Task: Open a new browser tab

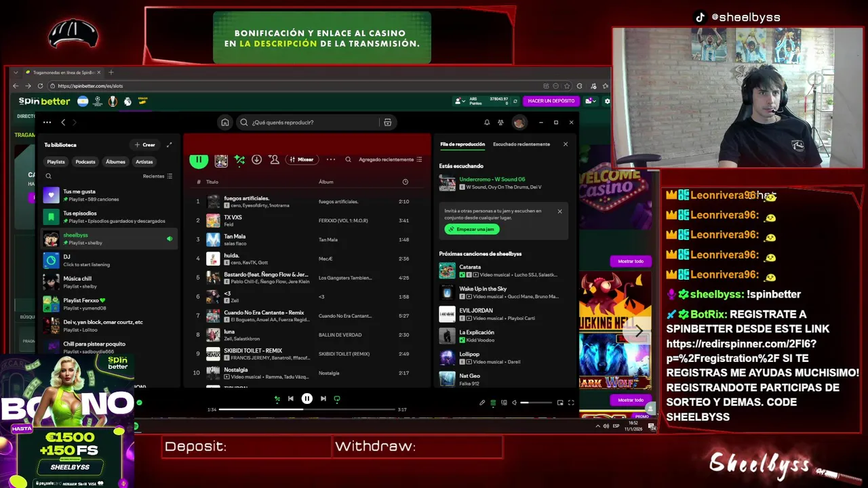Action: [x=111, y=73]
